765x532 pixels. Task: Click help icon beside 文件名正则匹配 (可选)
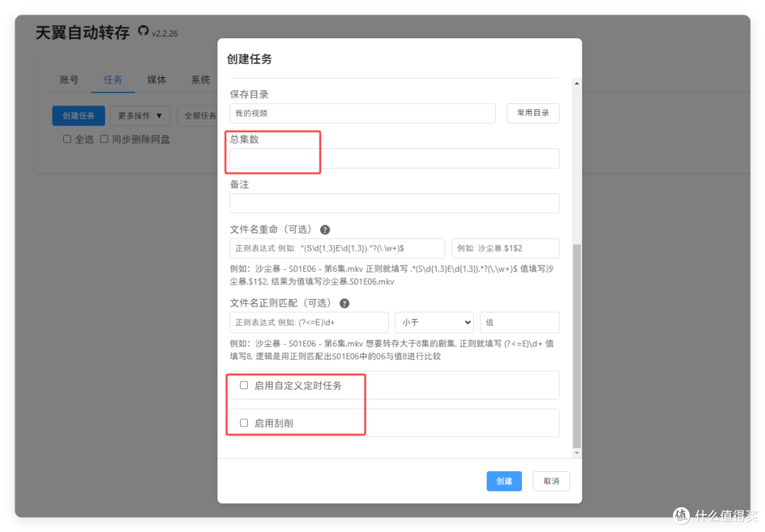pyautogui.click(x=344, y=304)
